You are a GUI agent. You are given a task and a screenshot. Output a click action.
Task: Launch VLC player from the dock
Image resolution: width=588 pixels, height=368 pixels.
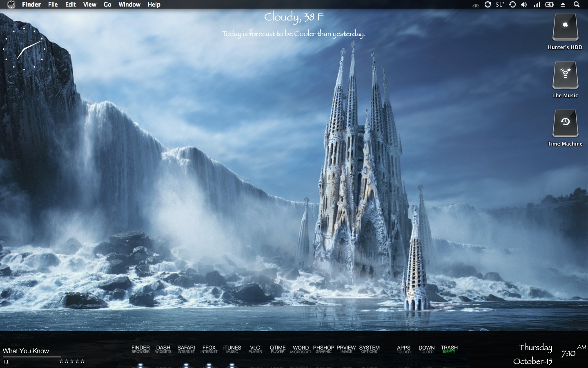coord(255,349)
